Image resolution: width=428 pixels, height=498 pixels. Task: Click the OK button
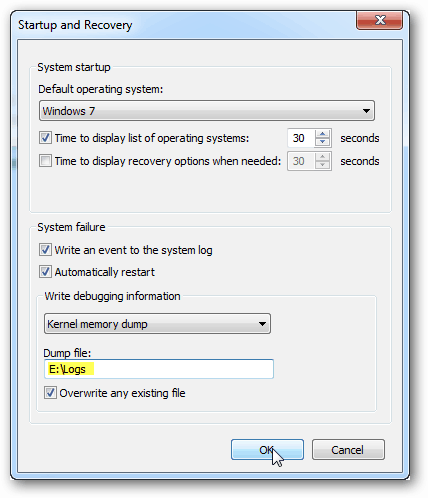click(x=267, y=449)
